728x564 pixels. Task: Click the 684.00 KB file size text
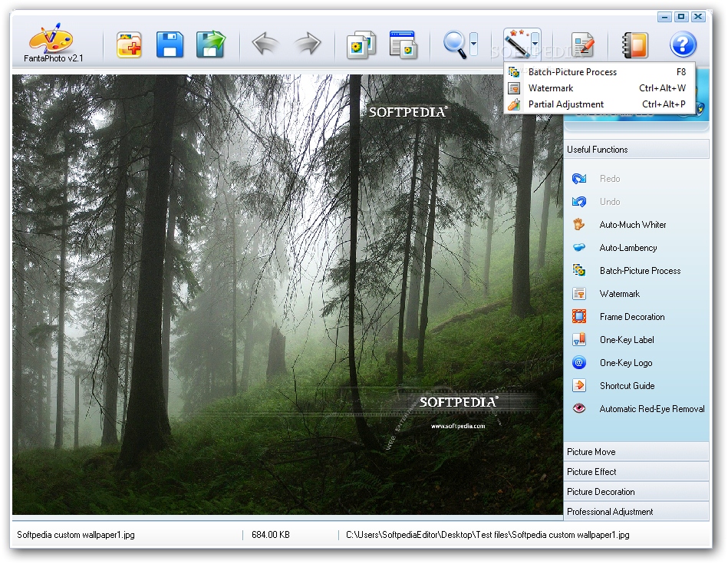point(271,535)
